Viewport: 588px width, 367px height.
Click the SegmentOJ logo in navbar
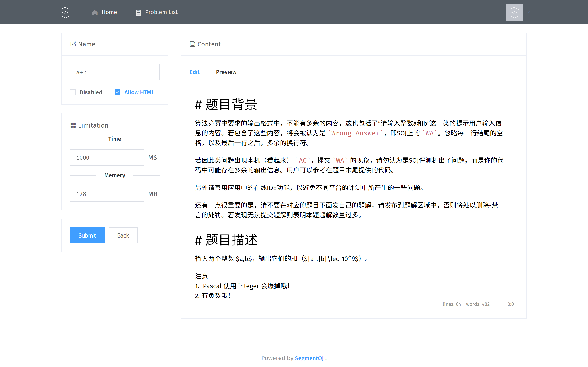[65, 12]
